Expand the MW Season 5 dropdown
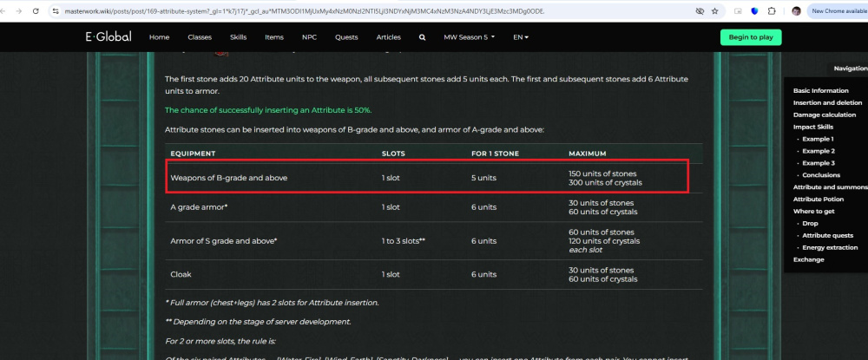Screen dimensions: 868x360 click(469, 37)
